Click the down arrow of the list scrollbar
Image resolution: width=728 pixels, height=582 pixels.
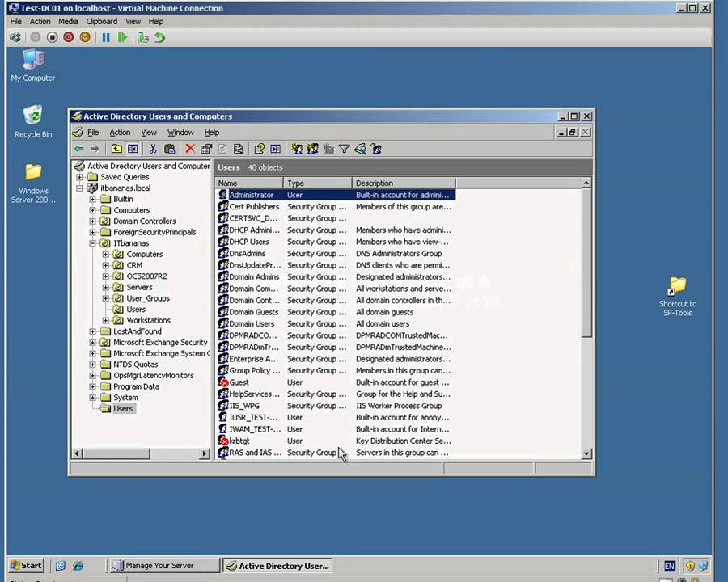click(586, 454)
